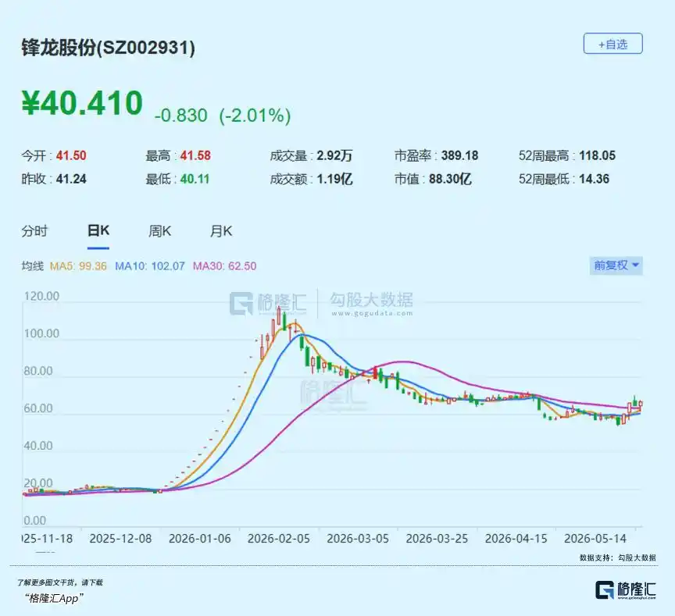Open the 月K chart tab
The width and height of the screenshot is (675, 616).
coord(221,231)
